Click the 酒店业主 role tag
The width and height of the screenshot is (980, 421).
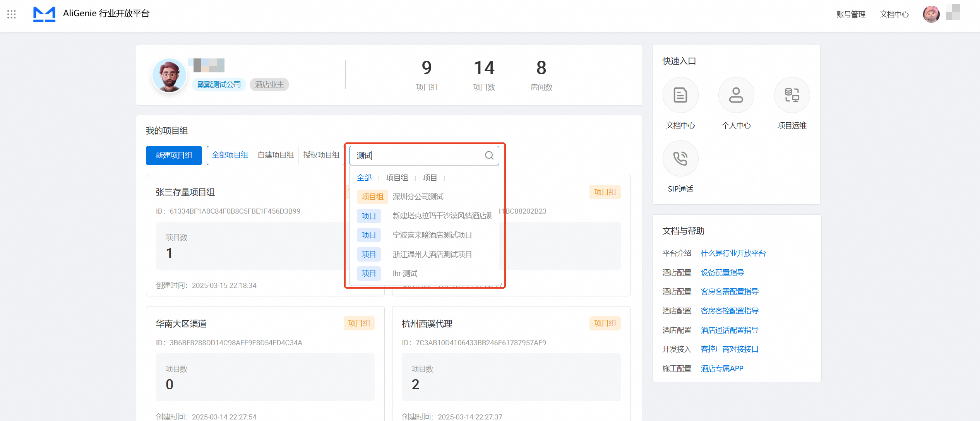pos(269,84)
